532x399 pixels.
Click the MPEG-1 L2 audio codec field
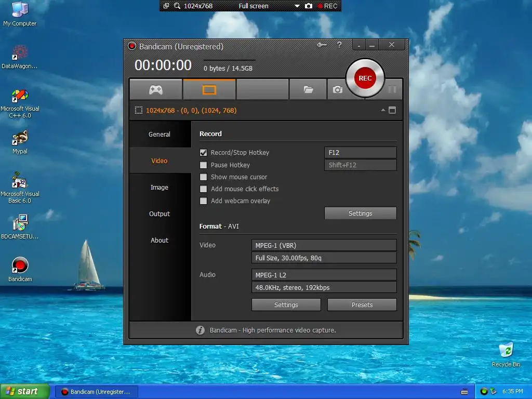324,275
